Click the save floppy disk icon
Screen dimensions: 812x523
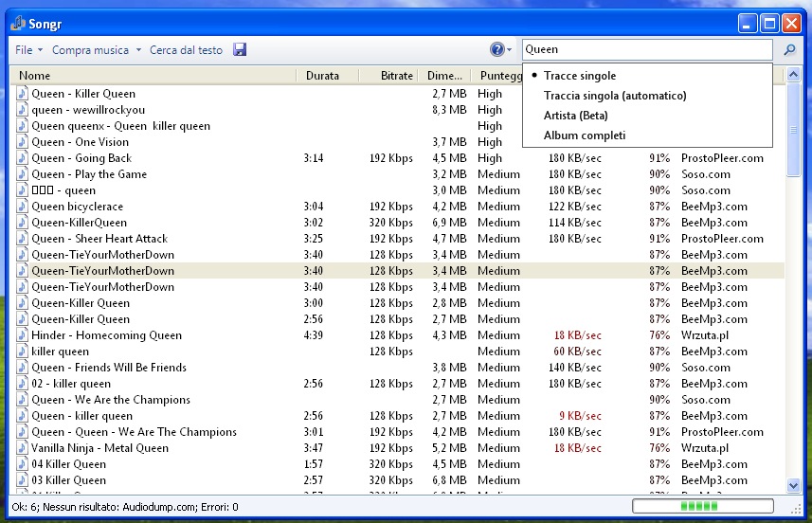click(240, 49)
